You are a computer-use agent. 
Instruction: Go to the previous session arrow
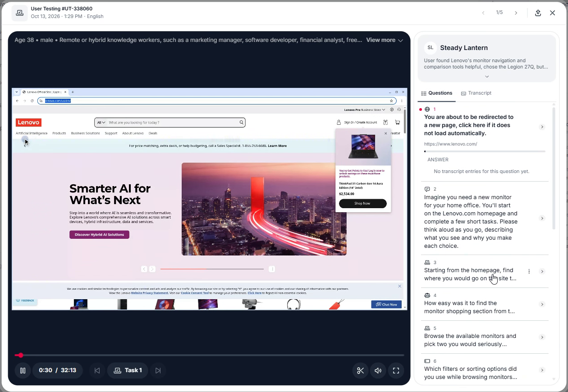[483, 13]
